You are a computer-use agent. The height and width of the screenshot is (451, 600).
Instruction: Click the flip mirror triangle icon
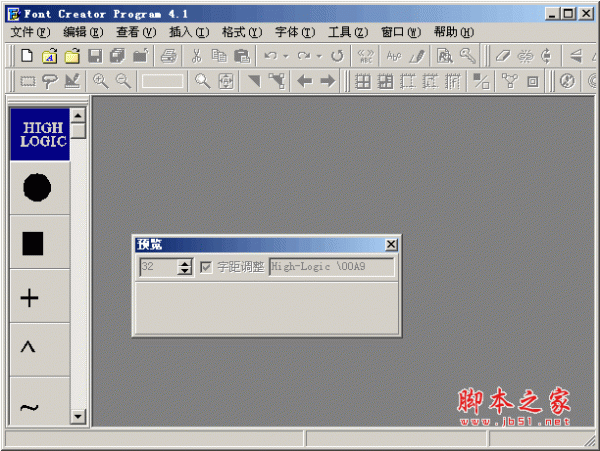click(x=576, y=56)
